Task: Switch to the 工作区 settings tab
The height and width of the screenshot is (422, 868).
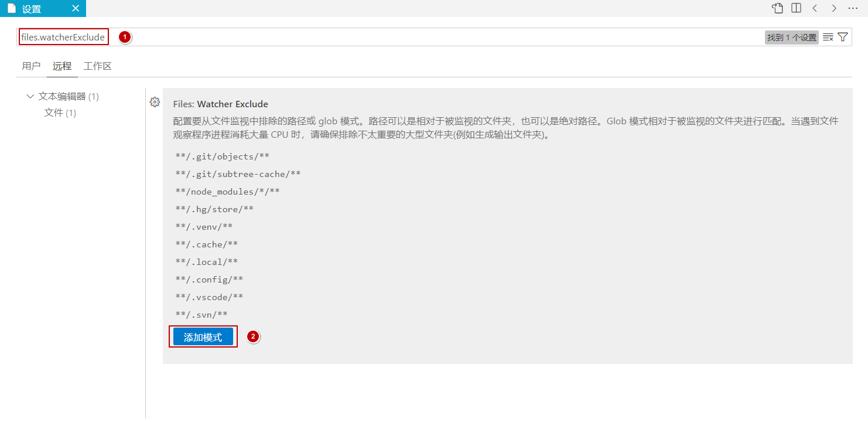Action: click(97, 66)
